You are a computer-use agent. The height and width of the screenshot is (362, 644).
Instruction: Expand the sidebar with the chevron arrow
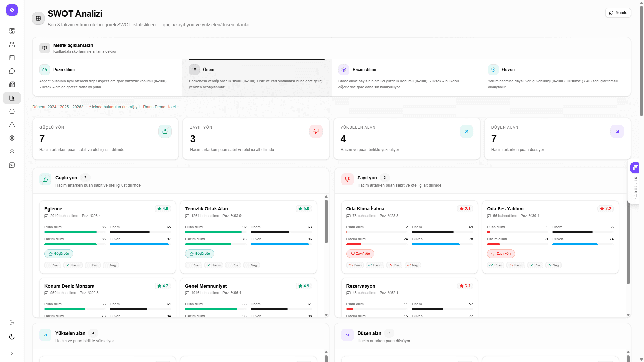click(x=12, y=353)
